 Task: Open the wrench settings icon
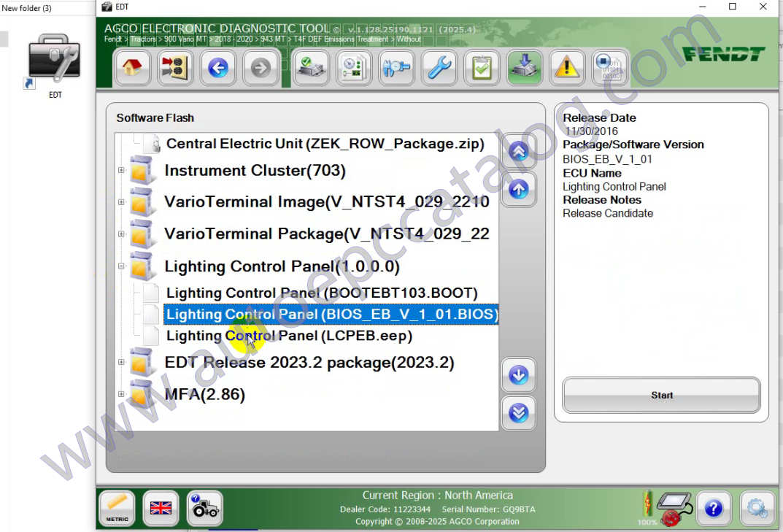439,67
